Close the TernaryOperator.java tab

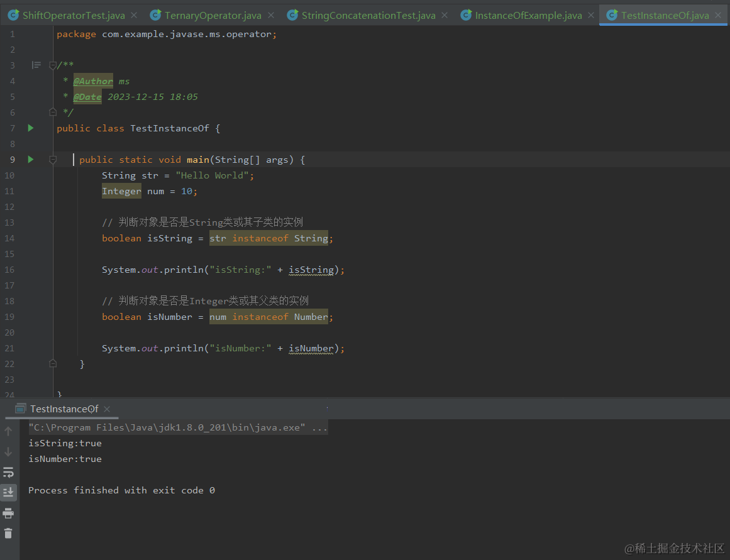point(271,15)
